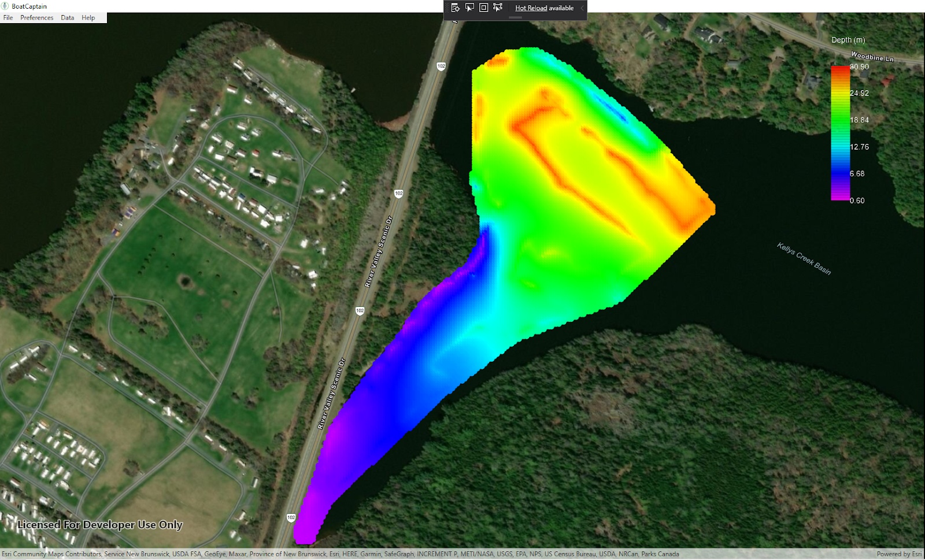Activate the Select Element tool in debug toolbar

(x=469, y=8)
